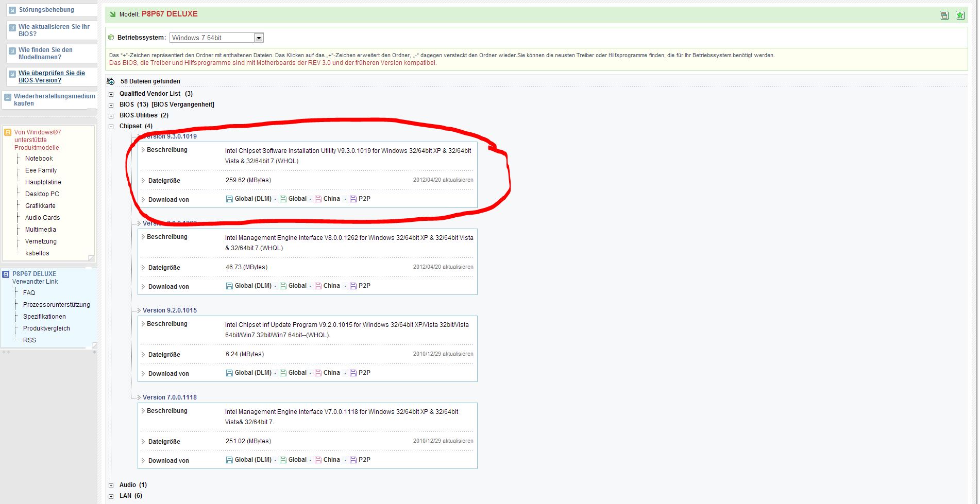Click the print/save icon in model header
The image size is (980, 504).
(x=944, y=15)
